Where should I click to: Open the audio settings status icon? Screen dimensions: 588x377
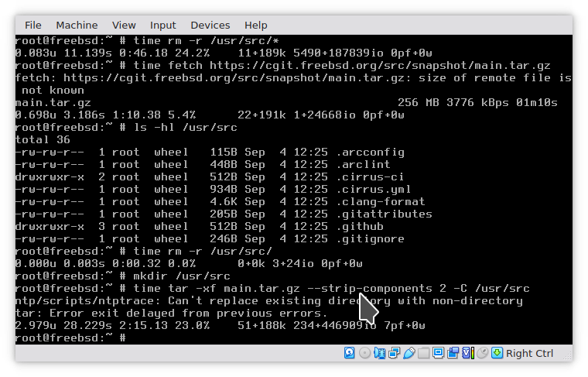coord(379,353)
